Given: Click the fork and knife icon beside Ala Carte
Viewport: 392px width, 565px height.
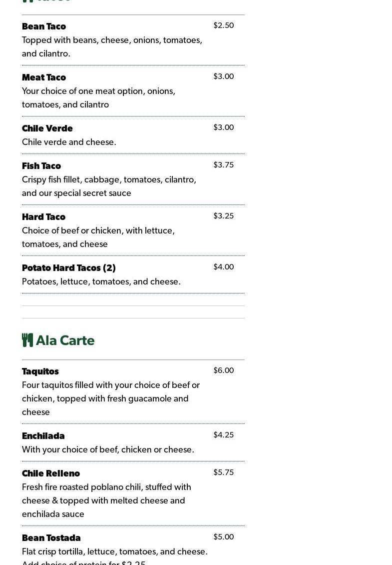Looking at the screenshot, I should 27,340.
